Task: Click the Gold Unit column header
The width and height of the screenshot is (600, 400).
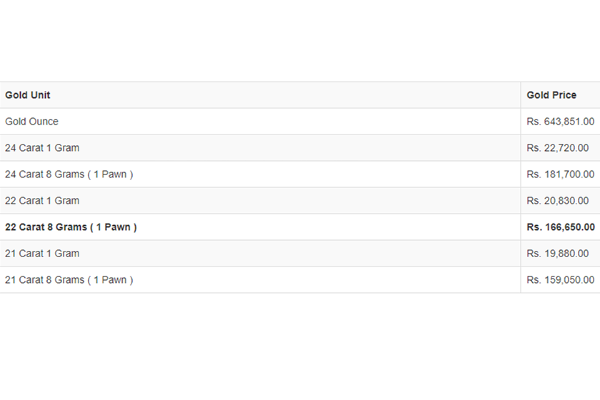Action: (28, 95)
